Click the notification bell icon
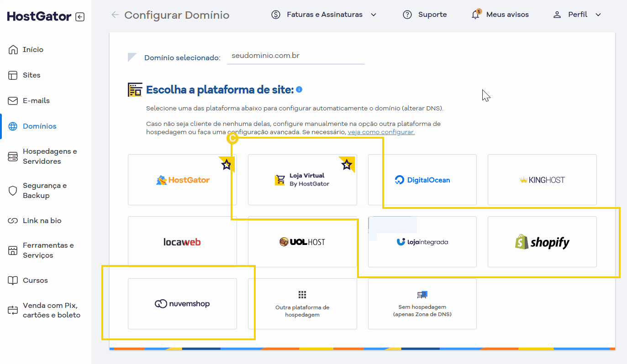This screenshot has height=364, width=627. click(x=476, y=15)
